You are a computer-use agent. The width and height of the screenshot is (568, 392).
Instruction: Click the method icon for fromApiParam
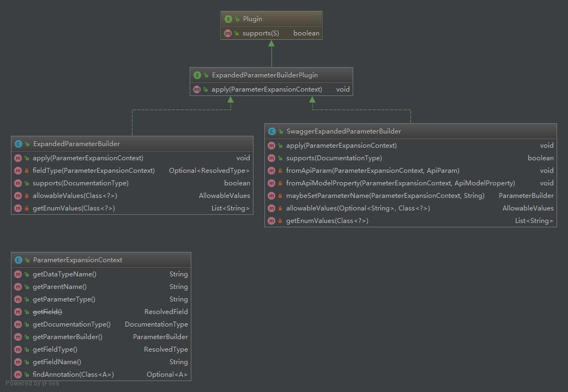(x=271, y=171)
